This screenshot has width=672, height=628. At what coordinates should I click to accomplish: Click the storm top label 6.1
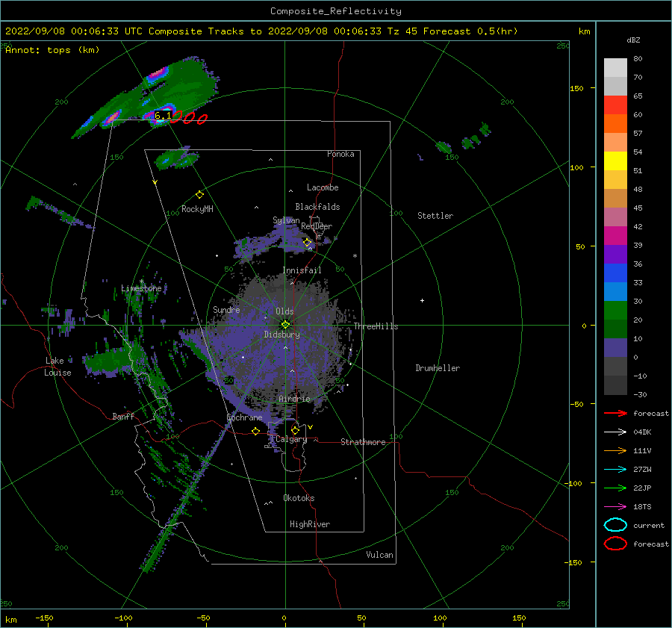coord(163,116)
